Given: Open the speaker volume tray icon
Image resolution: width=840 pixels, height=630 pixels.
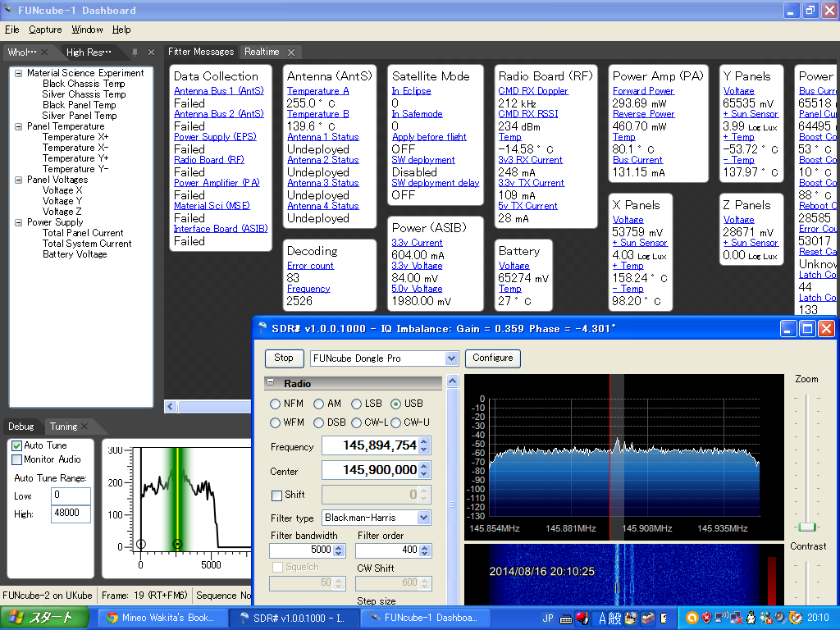Looking at the screenshot, I should 781,619.
